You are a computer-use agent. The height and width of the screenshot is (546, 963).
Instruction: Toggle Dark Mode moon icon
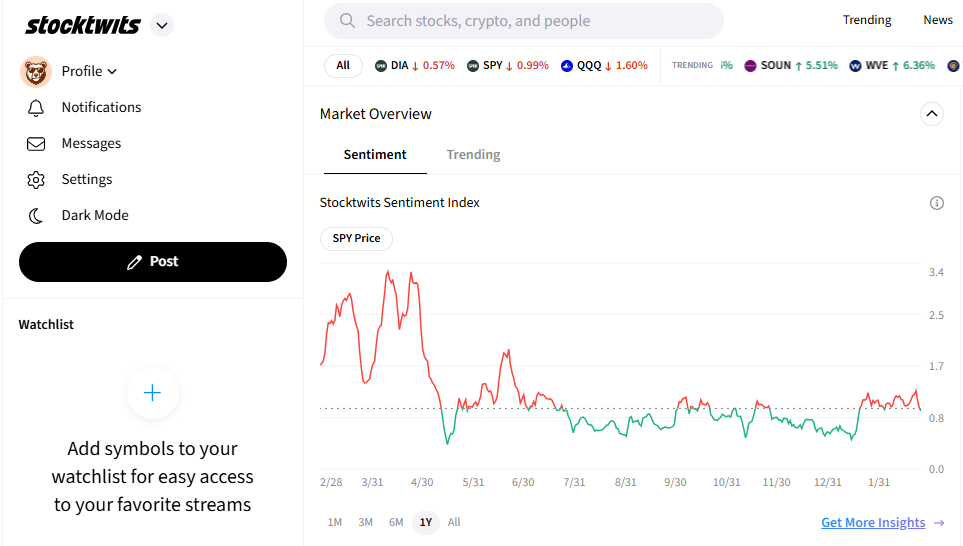[x=36, y=216]
